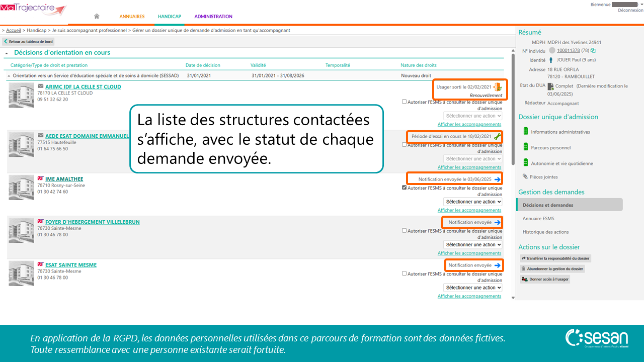Click blue arrow next to Notification envoyée le 03/06/2025
This screenshot has height=362, width=644.
coord(498,179)
